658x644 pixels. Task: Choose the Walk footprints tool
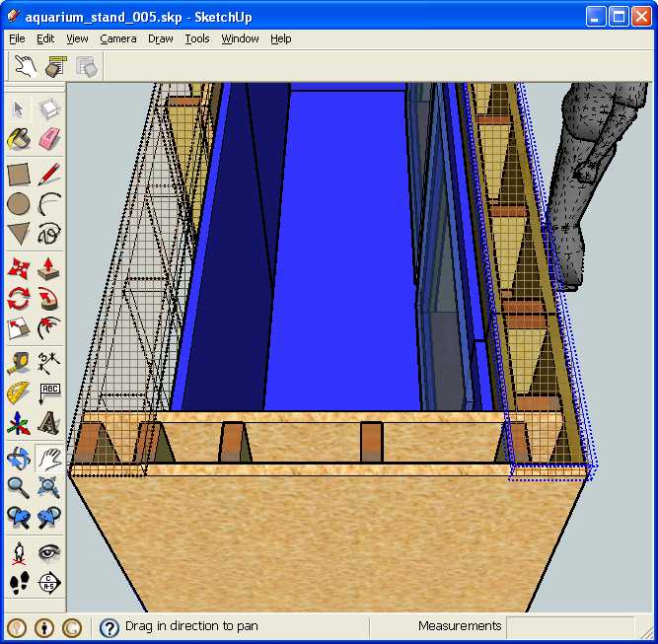tap(19, 582)
